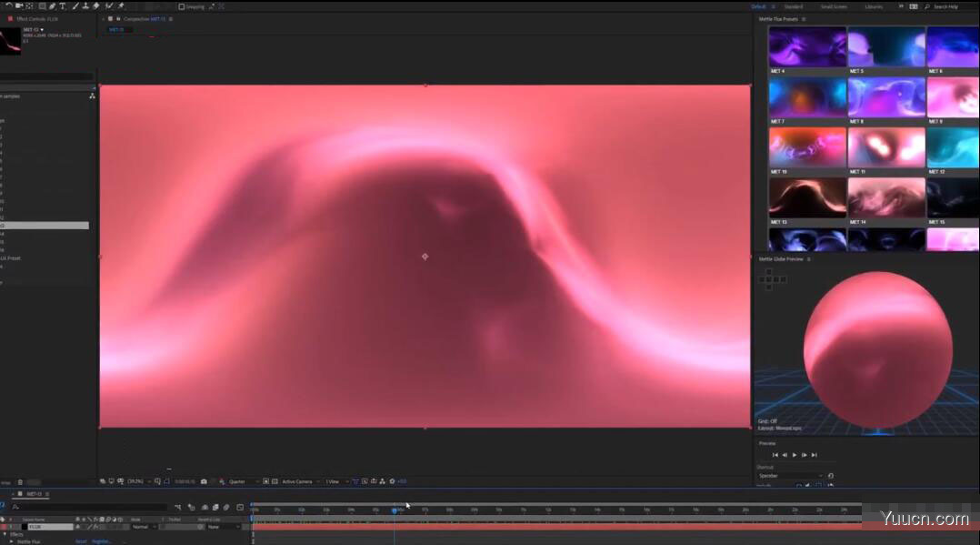The image size is (980, 545).
Task: Select the Pan Behind anchor point tool
Action: [29, 5]
